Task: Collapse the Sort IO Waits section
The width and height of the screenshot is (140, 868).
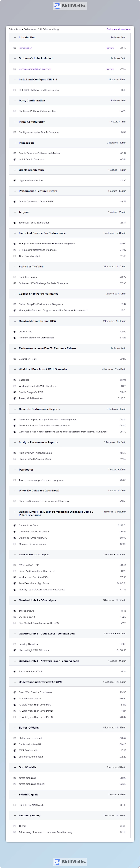Action: (15, 767)
